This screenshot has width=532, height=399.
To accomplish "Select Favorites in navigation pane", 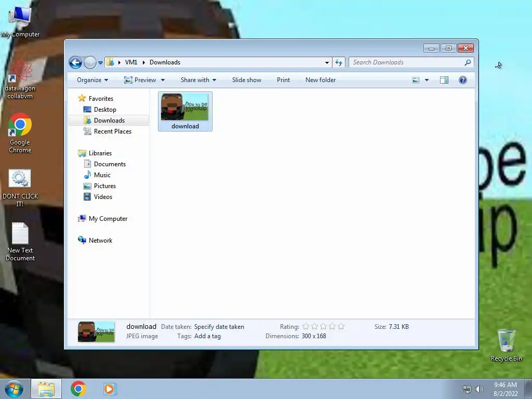I will pos(101,98).
